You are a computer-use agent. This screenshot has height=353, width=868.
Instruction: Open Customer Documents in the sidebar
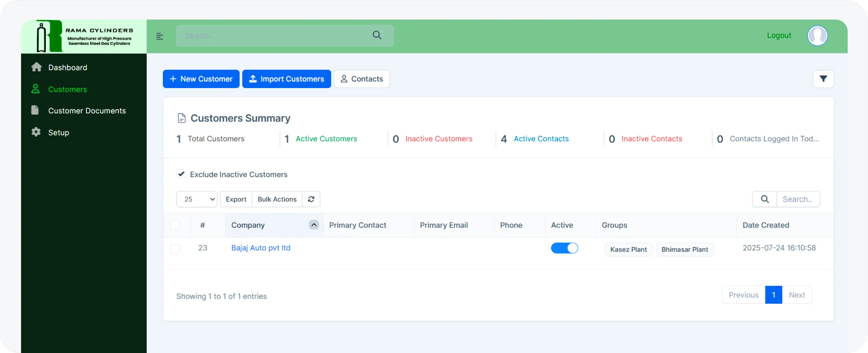(87, 111)
